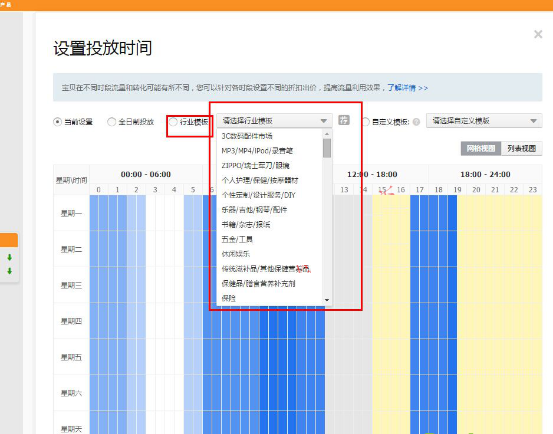Click hour 3 column header
This screenshot has width=553, height=434.
pyautogui.click(x=155, y=190)
